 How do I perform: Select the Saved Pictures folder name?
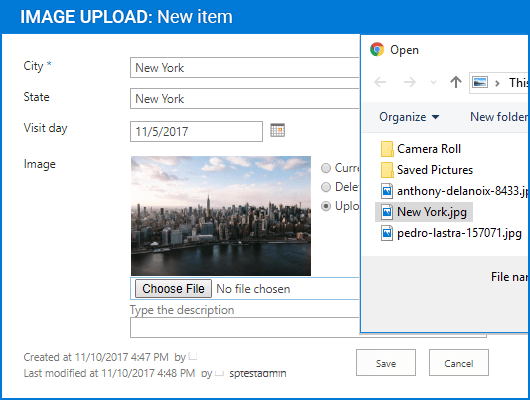[x=435, y=170]
